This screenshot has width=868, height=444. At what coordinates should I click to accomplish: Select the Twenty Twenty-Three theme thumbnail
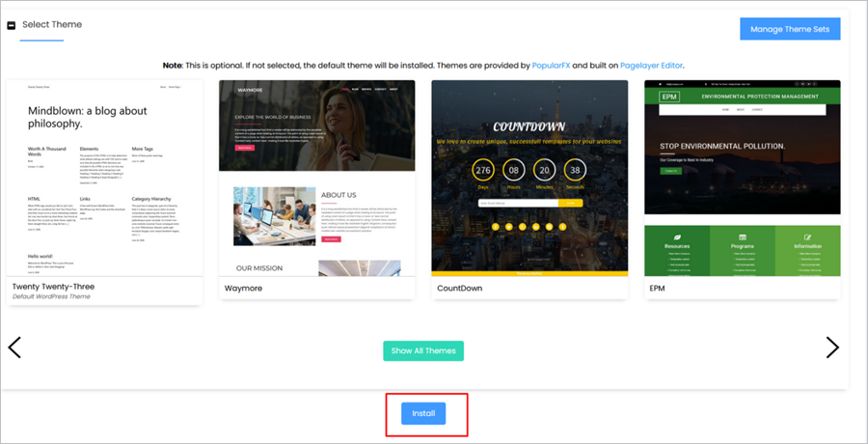point(104,178)
